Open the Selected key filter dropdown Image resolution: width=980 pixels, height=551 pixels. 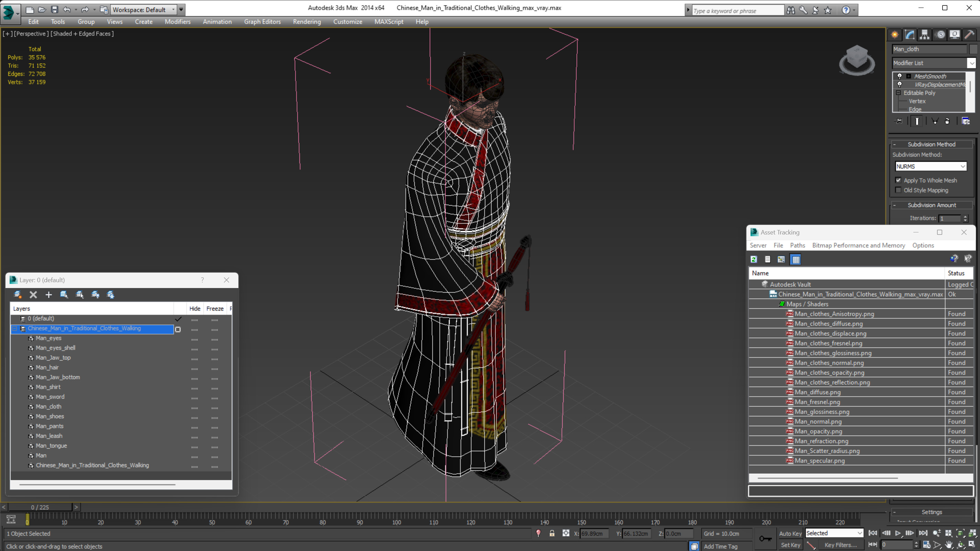point(834,533)
